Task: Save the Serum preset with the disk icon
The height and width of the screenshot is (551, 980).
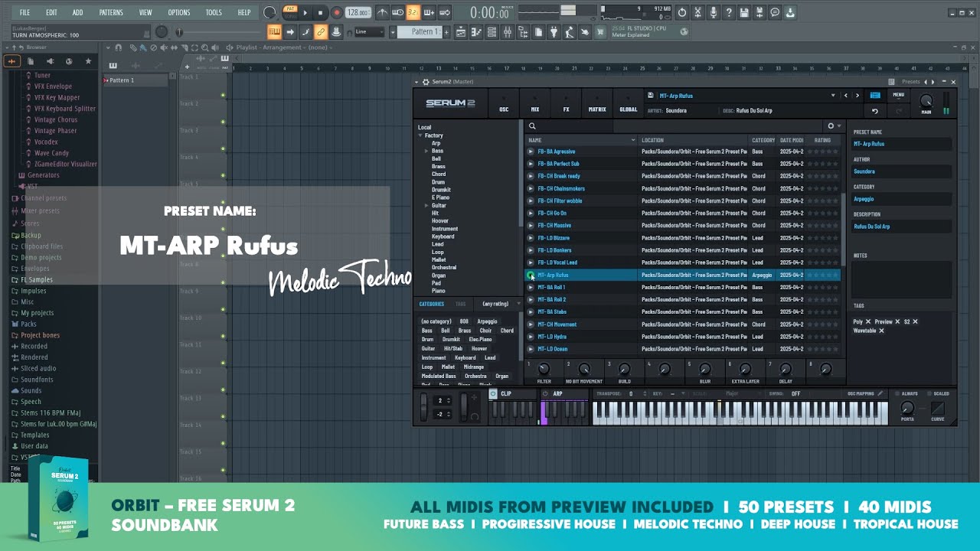Action: [x=650, y=96]
